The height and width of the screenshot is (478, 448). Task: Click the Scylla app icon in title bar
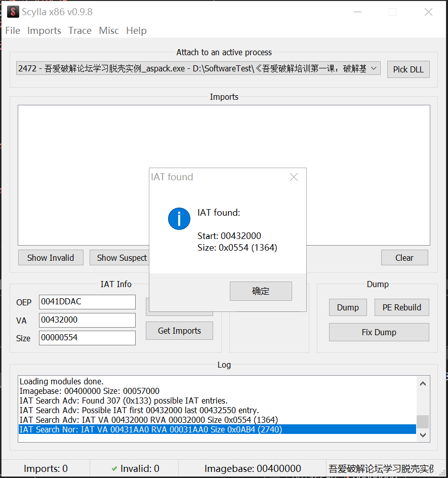pos(13,12)
